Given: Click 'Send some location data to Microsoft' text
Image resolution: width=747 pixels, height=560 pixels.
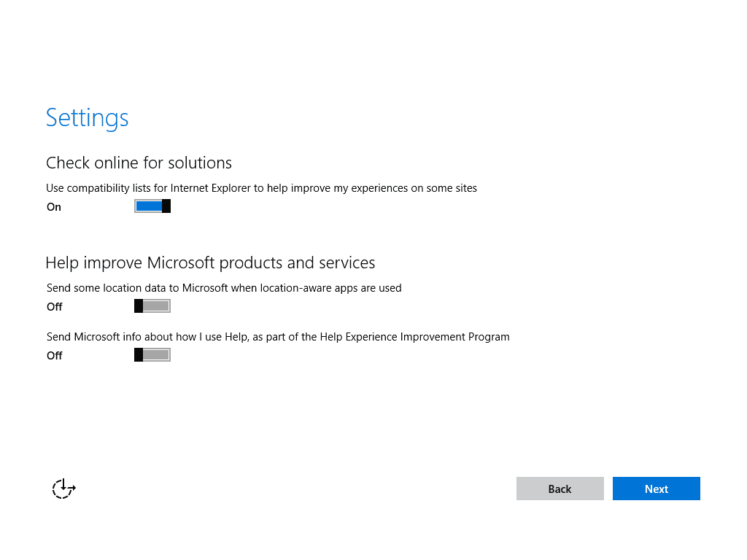Looking at the screenshot, I should point(224,288).
